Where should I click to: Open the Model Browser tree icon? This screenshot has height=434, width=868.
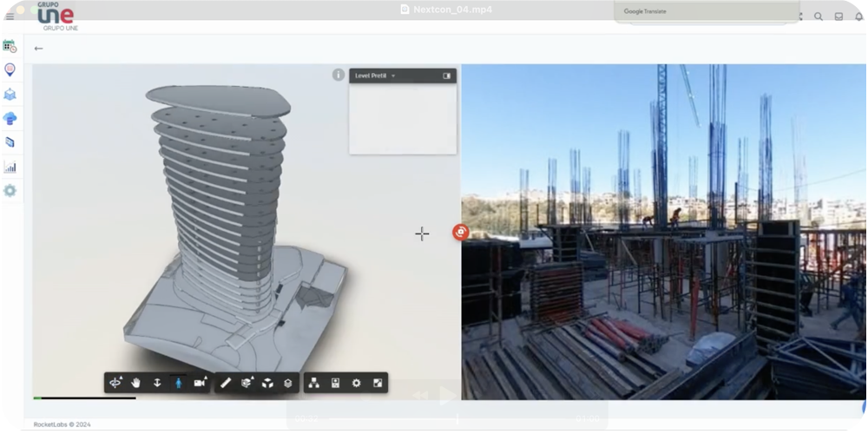(x=314, y=383)
